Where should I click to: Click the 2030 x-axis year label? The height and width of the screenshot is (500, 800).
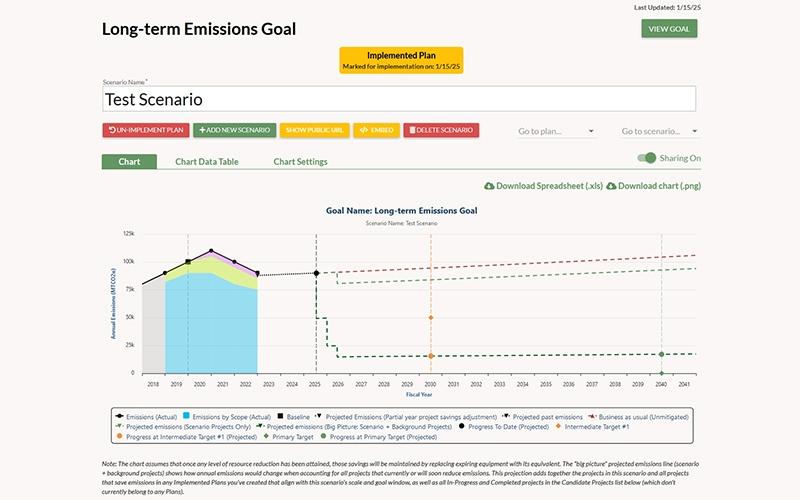[431, 384]
